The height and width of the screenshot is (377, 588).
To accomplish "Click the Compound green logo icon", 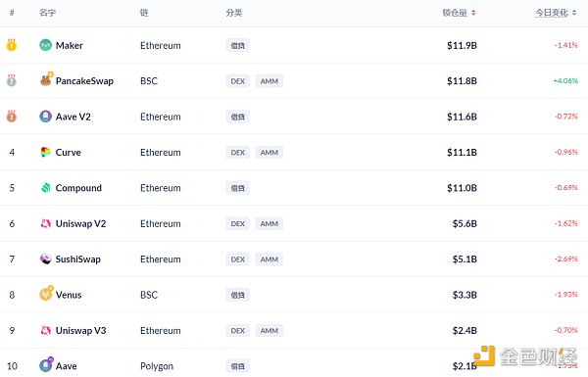I will [x=45, y=188].
